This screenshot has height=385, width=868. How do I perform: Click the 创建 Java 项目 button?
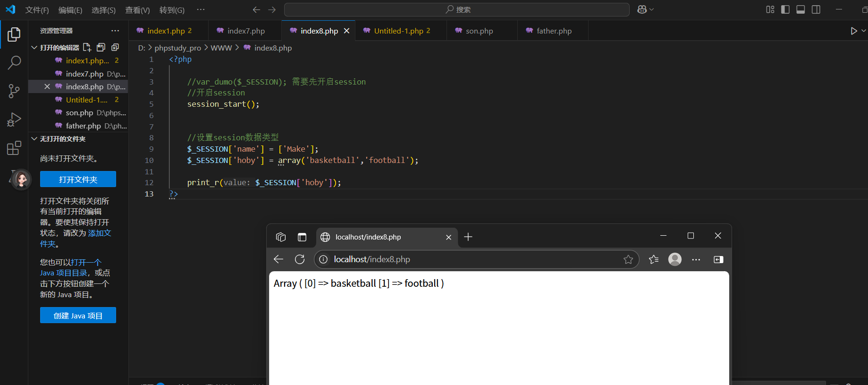point(78,316)
